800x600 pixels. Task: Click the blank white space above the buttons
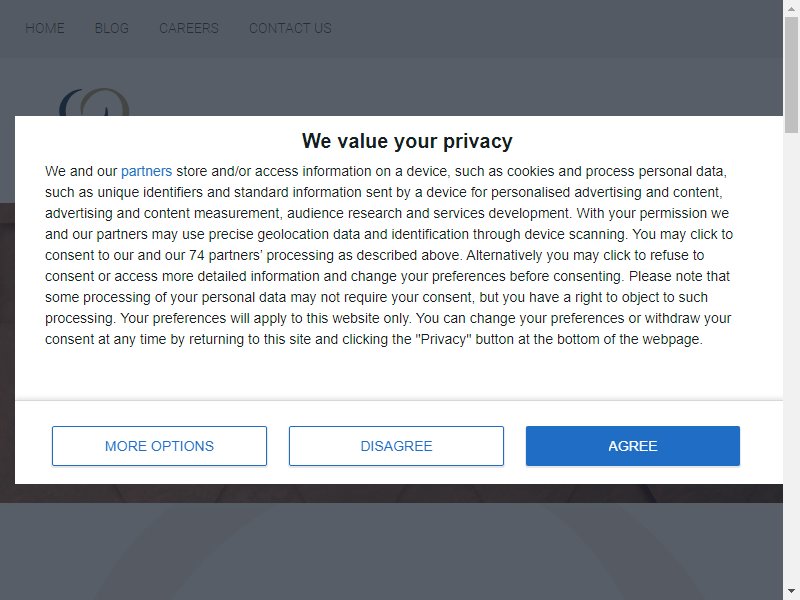point(398,375)
